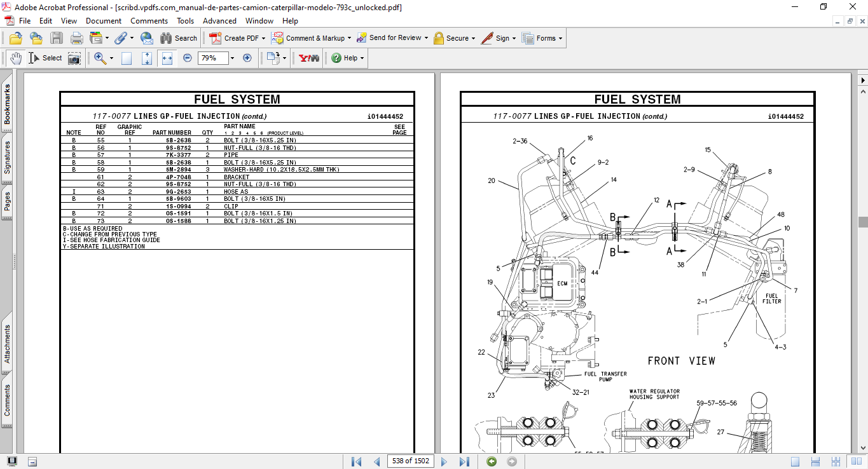
Task: Click the Search button
Action: coord(179,38)
